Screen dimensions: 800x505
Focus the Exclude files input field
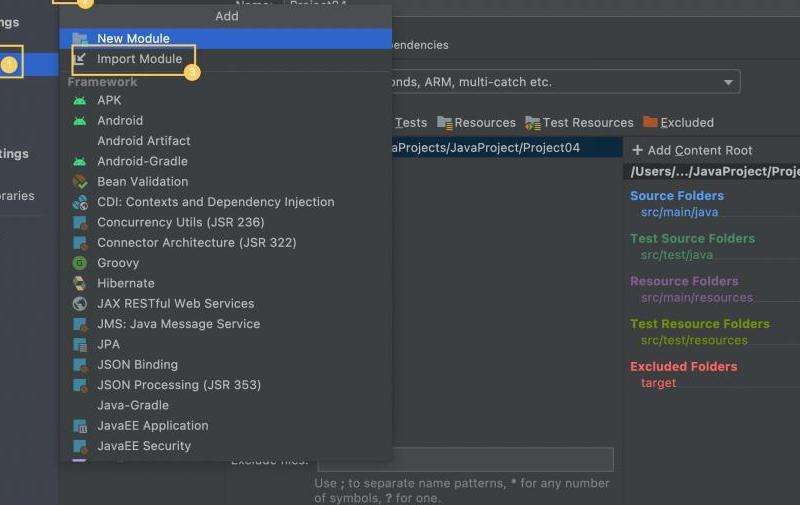pos(465,460)
